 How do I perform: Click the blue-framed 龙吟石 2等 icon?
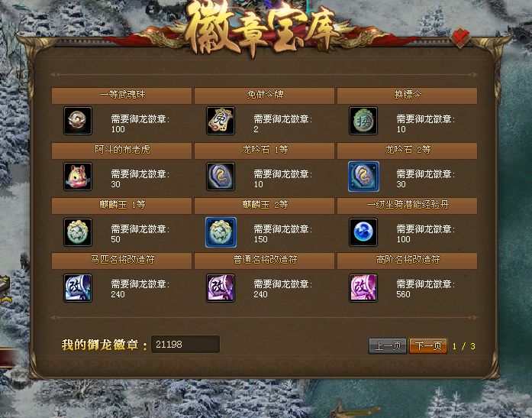click(x=363, y=177)
